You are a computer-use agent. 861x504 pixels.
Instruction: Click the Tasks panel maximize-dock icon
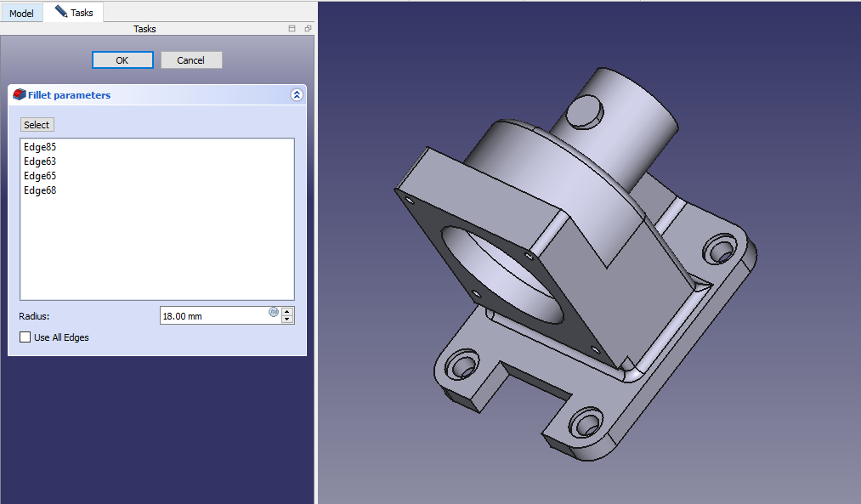coord(292,29)
